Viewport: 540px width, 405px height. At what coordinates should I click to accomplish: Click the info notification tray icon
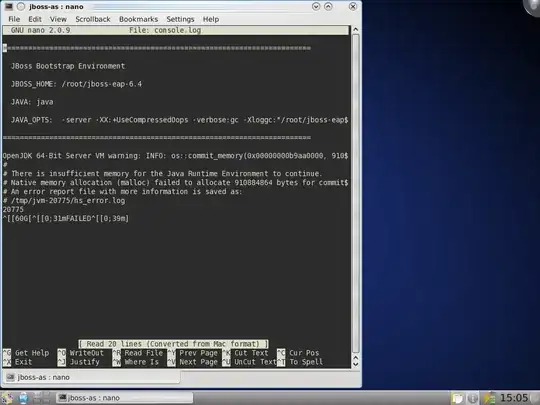tap(473, 398)
